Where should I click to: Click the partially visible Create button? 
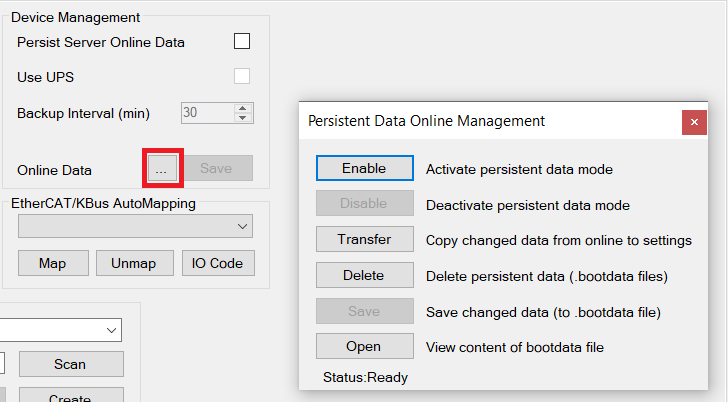[71, 396]
